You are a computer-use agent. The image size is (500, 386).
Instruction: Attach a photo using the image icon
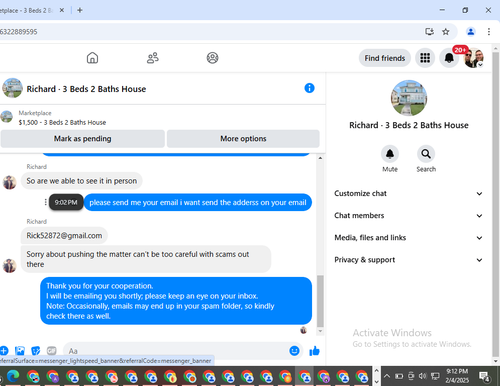pos(20,351)
